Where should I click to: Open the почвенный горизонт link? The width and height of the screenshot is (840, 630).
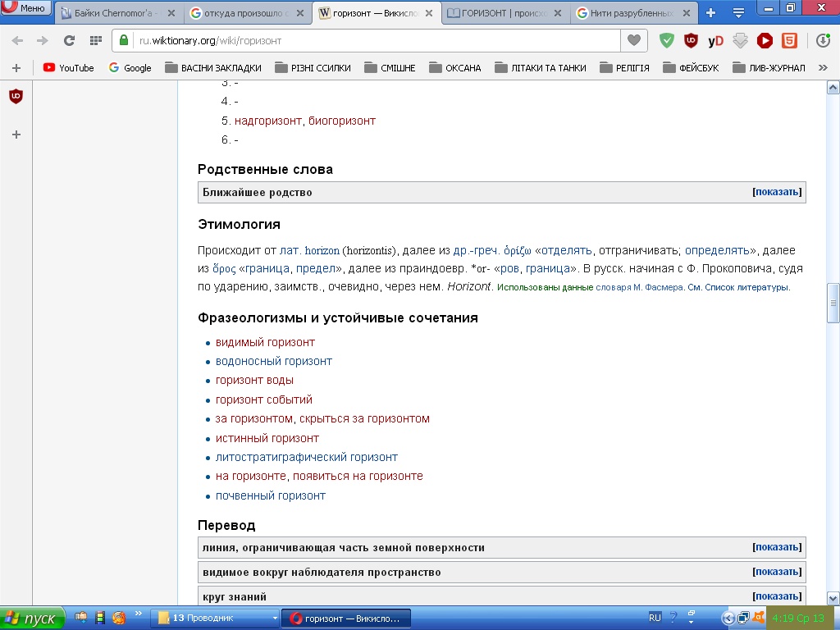[x=271, y=496]
